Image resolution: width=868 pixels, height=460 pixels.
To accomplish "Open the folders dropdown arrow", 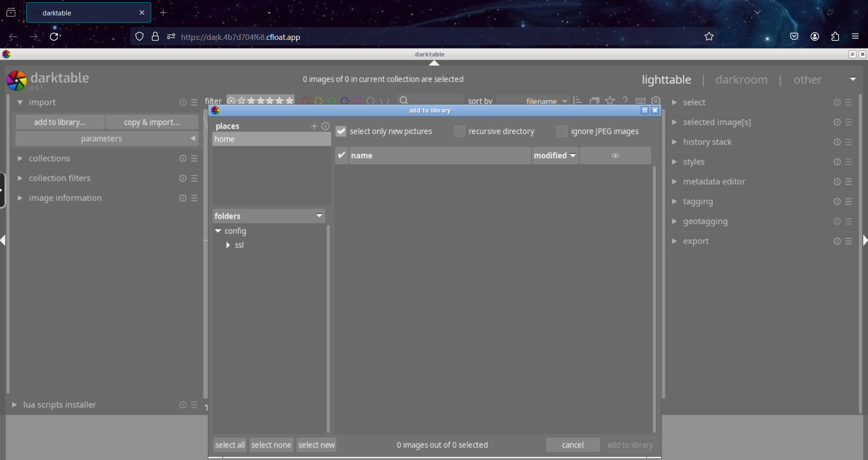I will [319, 216].
